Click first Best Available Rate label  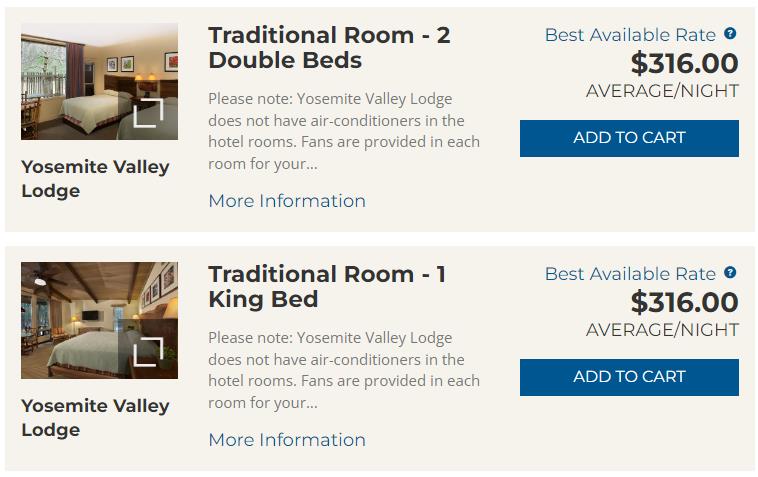[630, 35]
